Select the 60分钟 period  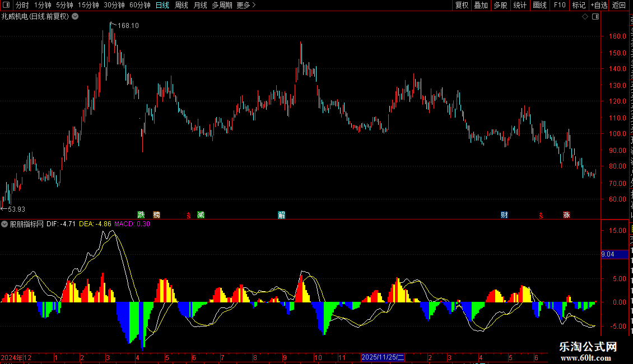tap(140, 5)
